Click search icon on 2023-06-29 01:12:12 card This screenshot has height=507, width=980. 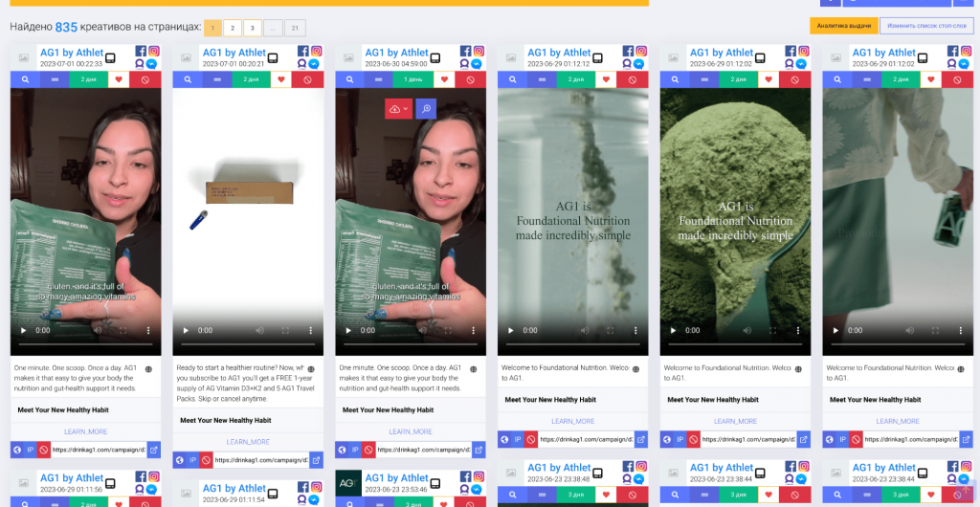coord(513,80)
